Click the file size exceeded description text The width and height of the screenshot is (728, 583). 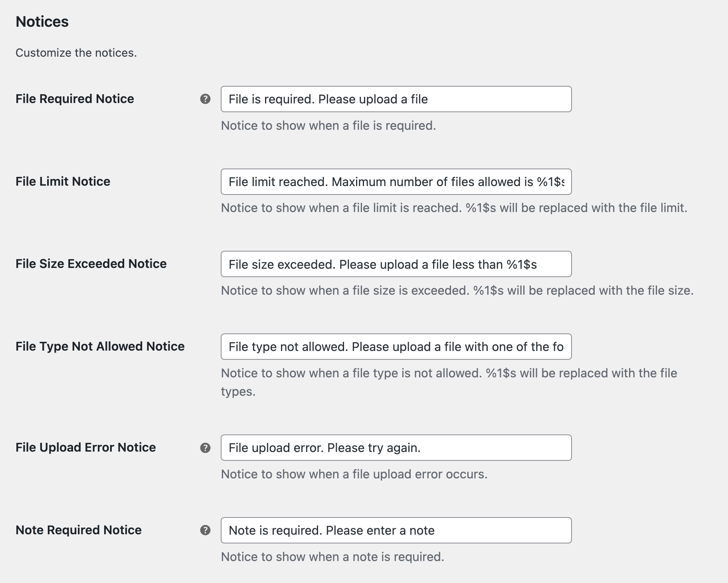(457, 290)
